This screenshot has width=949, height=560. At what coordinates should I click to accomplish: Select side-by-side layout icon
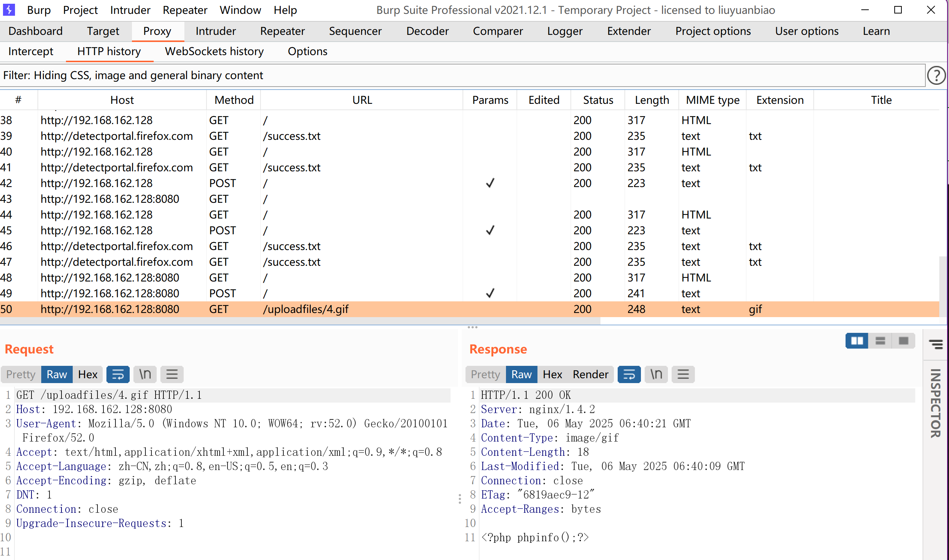[x=856, y=341]
